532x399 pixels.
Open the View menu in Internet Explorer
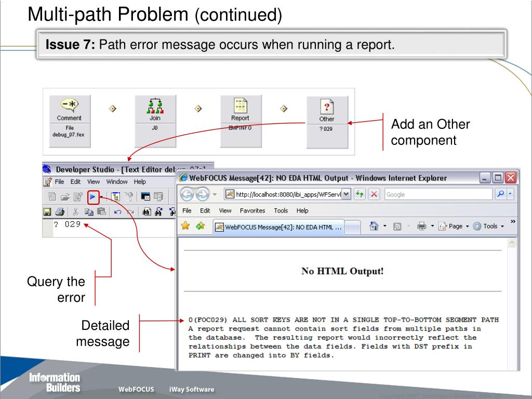coord(225,211)
